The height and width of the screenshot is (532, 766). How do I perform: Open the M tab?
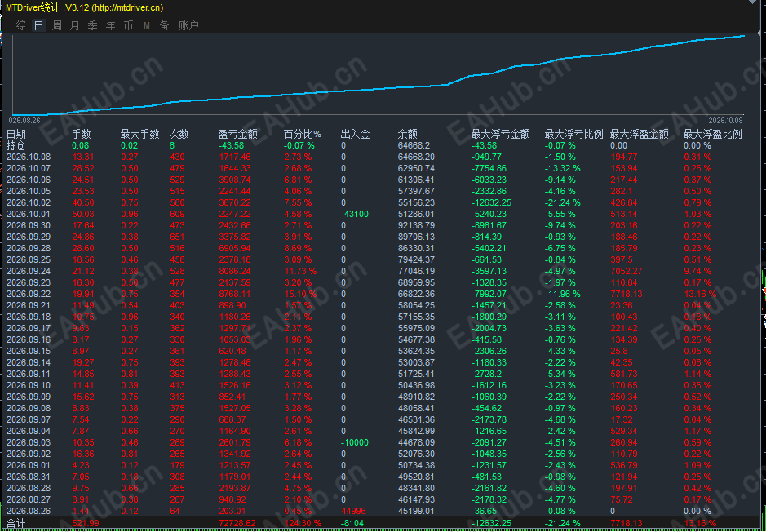tap(147, 25)
